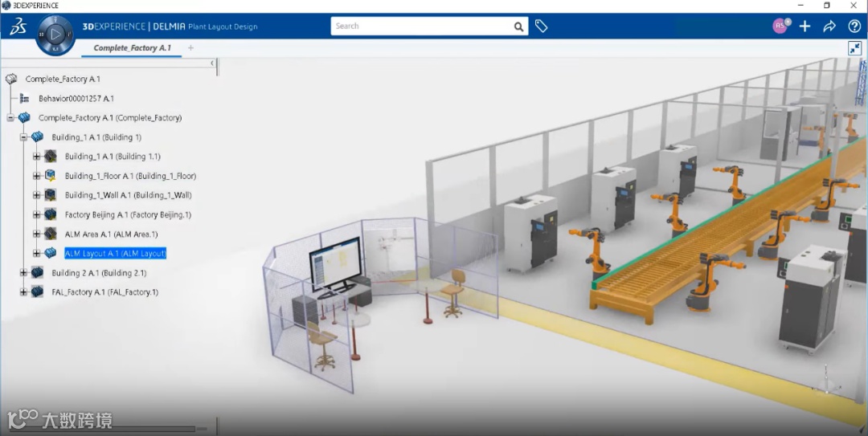The height and width of the screenshot is (436, 868).
Task: Select Building_1_Wall A.1 label
Action: point(129,195)
